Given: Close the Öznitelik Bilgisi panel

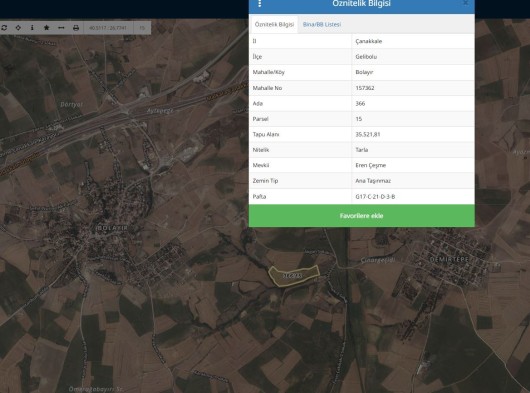Looking at the screenshot, I should [x=465, y=3].
